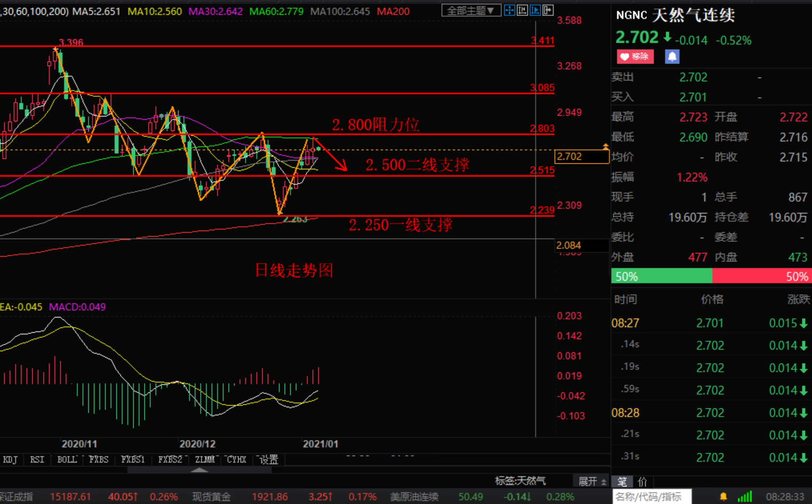Viewport: 812px width, 504px height.
Task: Click the blue axis-scale icon in the toolbar
Action: click(x=534, y=10)
